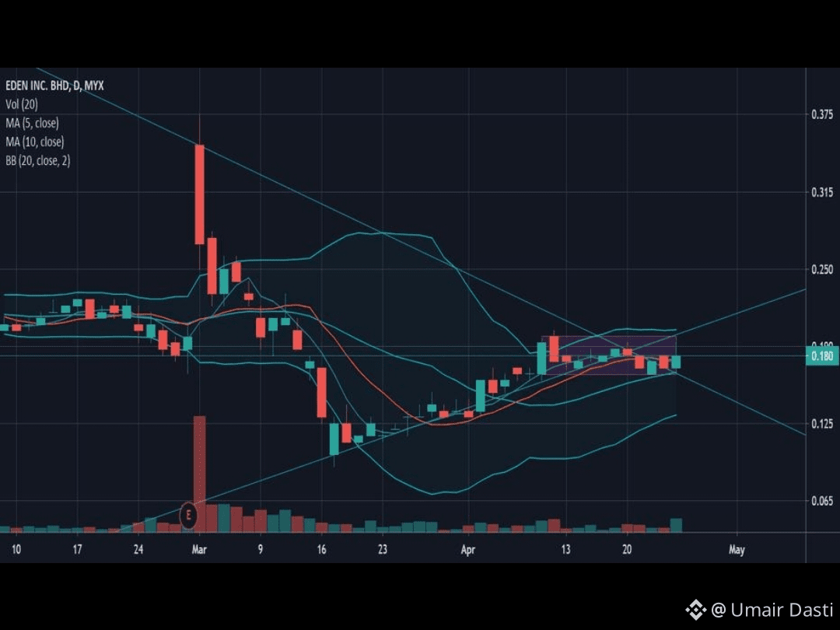Select the tall red candle at Mar peak

(x=199, y=194)
